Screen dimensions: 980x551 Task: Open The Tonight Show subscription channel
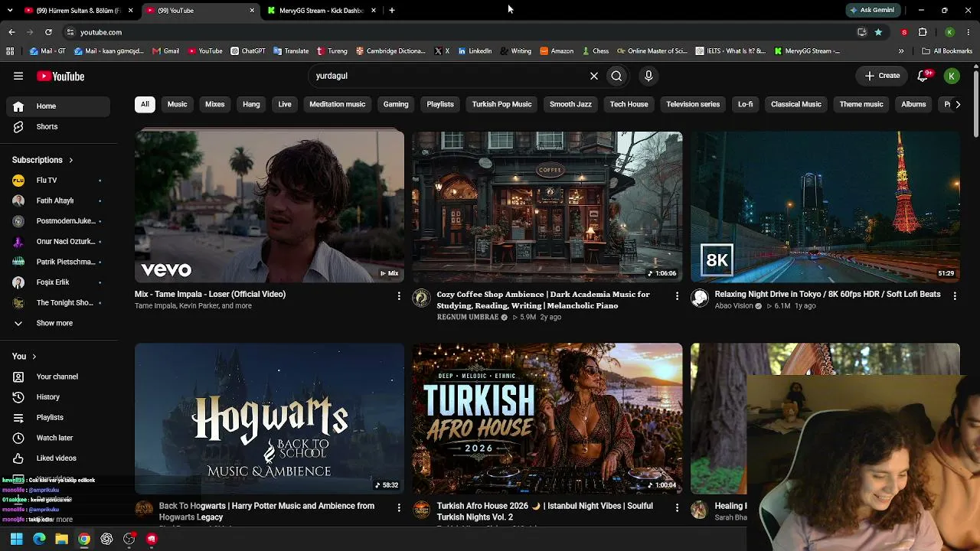[59, 302]
